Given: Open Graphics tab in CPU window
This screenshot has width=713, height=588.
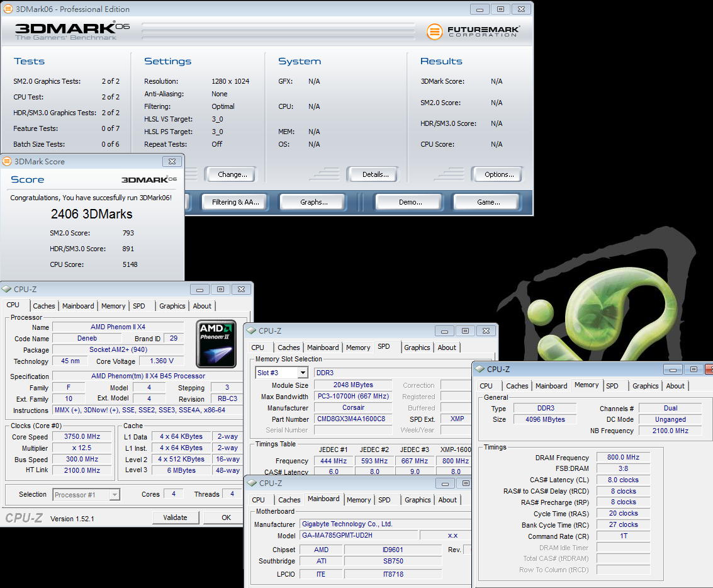Looking at the screenshot, I should (172, 306).
